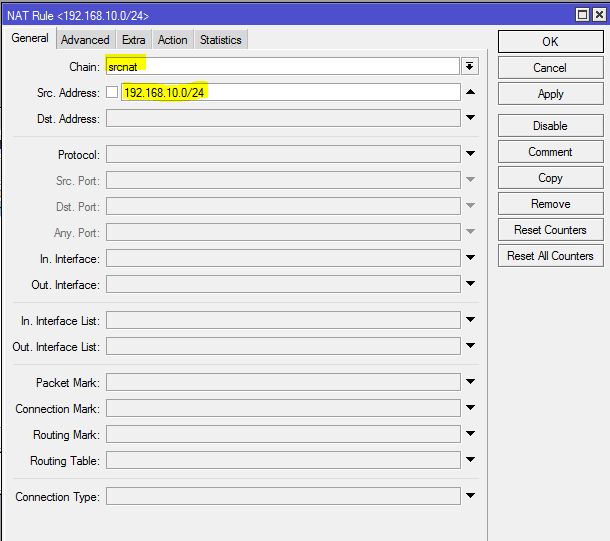610x541 pixels.
Task: Expand the Connection Type field
Action: coord(470,495)
